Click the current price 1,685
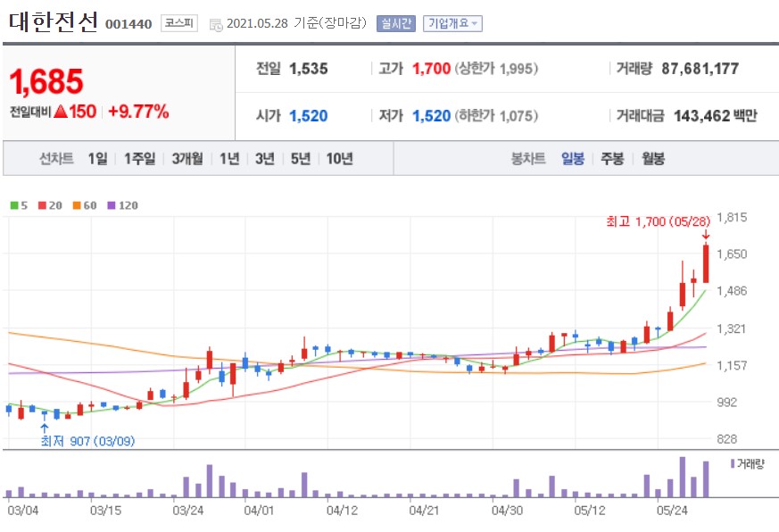The height and width of the screenshot is (532, 779). click(x=46, y=81)
